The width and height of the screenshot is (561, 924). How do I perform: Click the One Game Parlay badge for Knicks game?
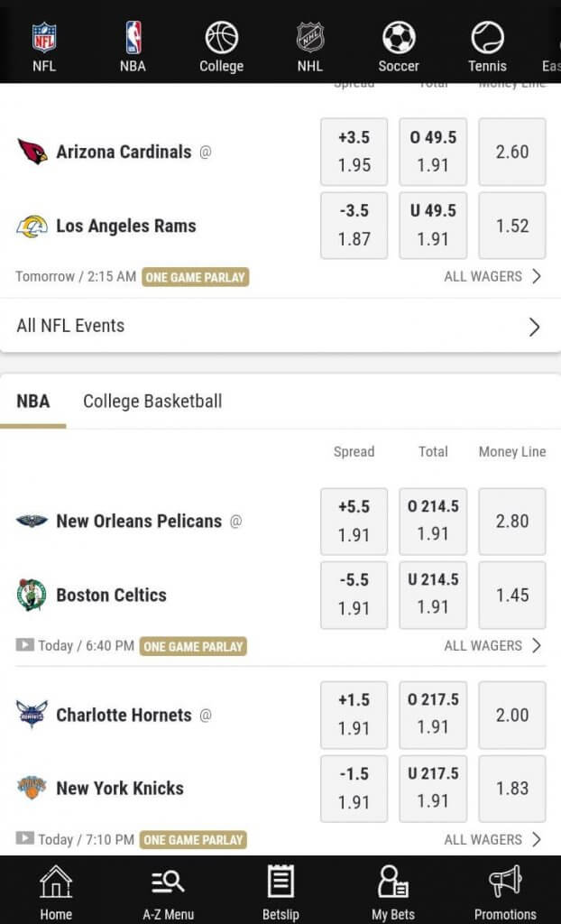193,839
